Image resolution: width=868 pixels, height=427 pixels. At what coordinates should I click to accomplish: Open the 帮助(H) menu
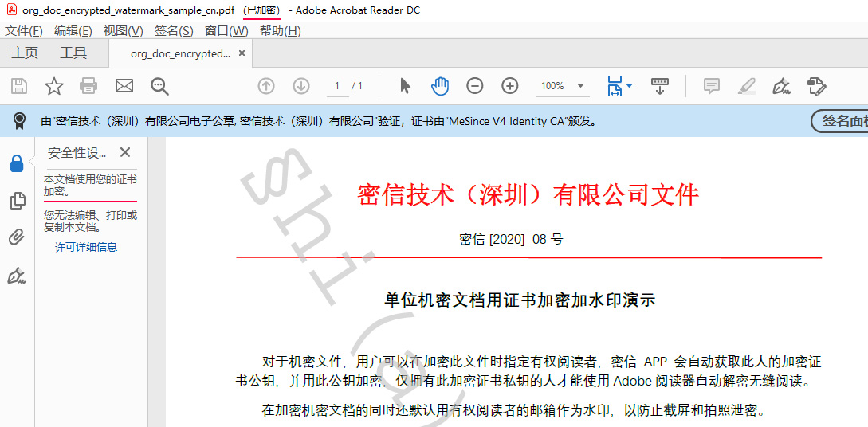click(280, 31)
